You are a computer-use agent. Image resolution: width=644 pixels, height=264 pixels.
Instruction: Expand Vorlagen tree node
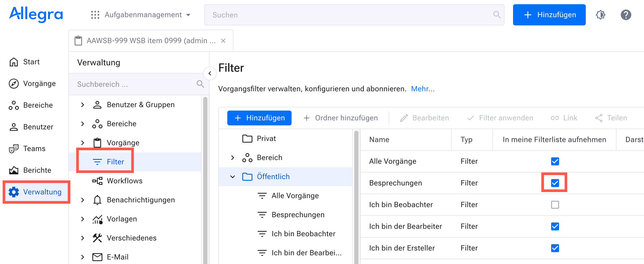pos(83,219)
